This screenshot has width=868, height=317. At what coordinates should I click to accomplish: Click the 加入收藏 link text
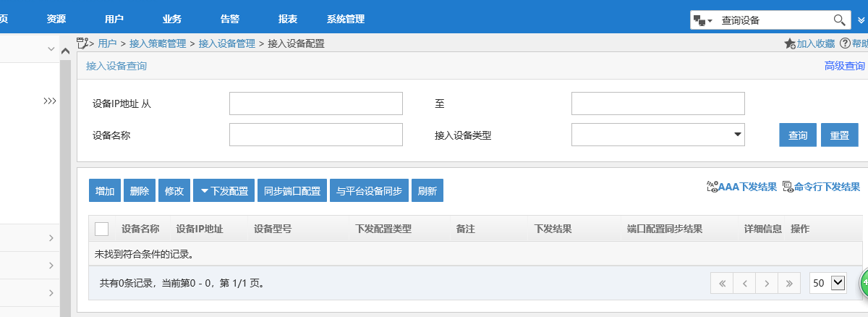coord(816,44)
